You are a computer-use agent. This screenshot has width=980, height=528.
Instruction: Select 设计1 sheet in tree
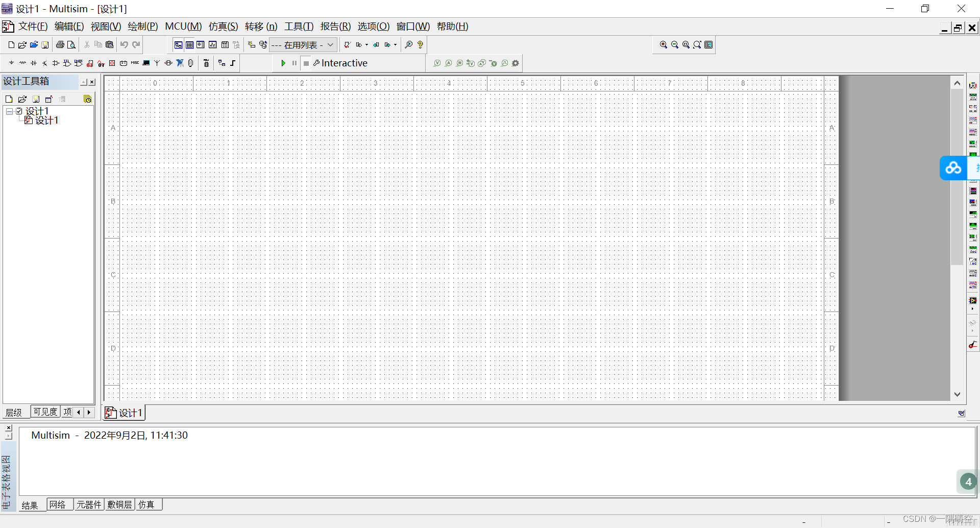click(x=46, y=121)
